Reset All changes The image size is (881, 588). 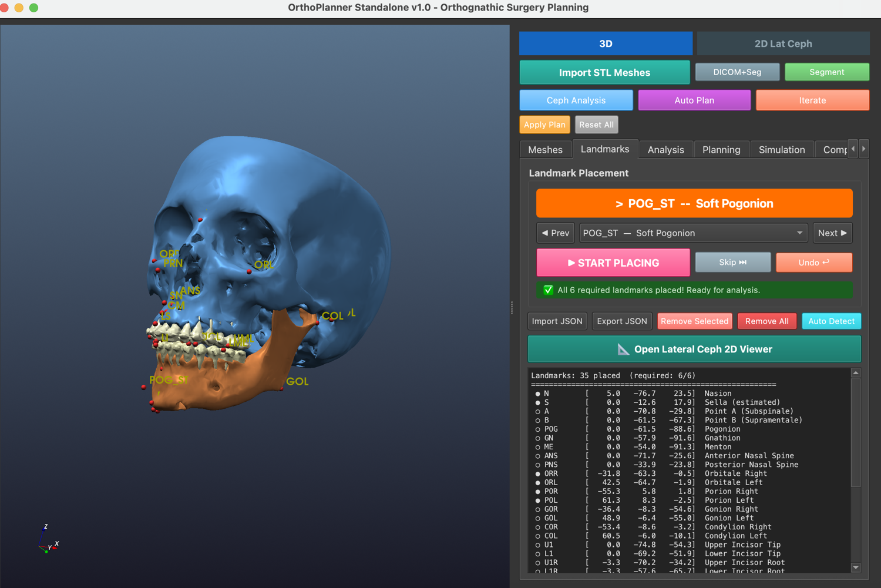(596, 125)
